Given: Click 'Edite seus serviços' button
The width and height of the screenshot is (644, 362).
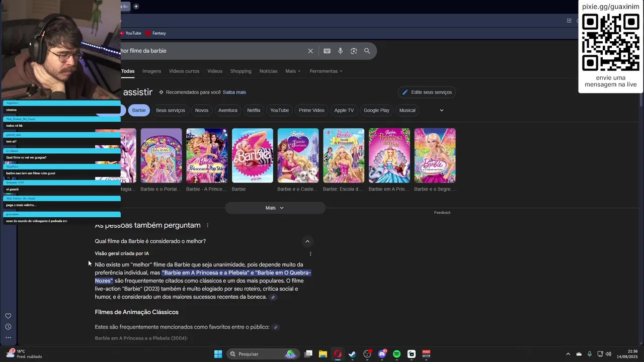Looking at the screenshot, I should pos(427,93).
